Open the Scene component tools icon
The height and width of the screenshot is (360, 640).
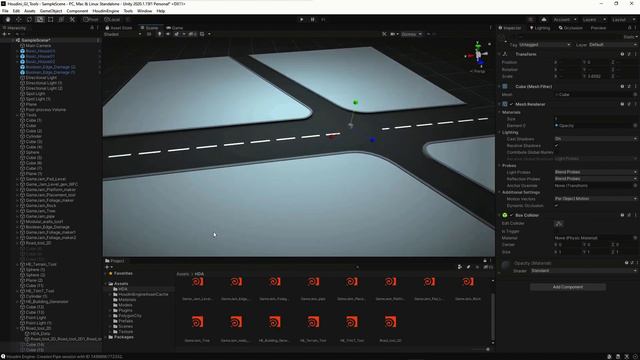click(384, 34)
